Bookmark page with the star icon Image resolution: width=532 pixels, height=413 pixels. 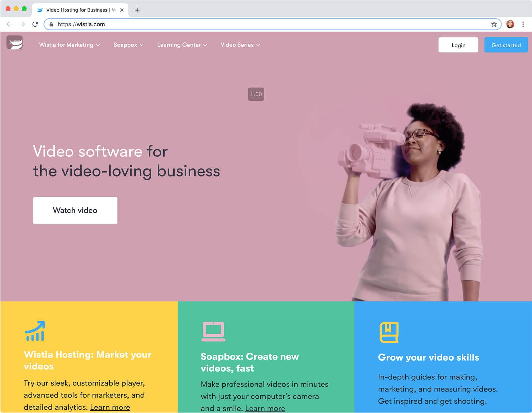[x=494, y=24]
